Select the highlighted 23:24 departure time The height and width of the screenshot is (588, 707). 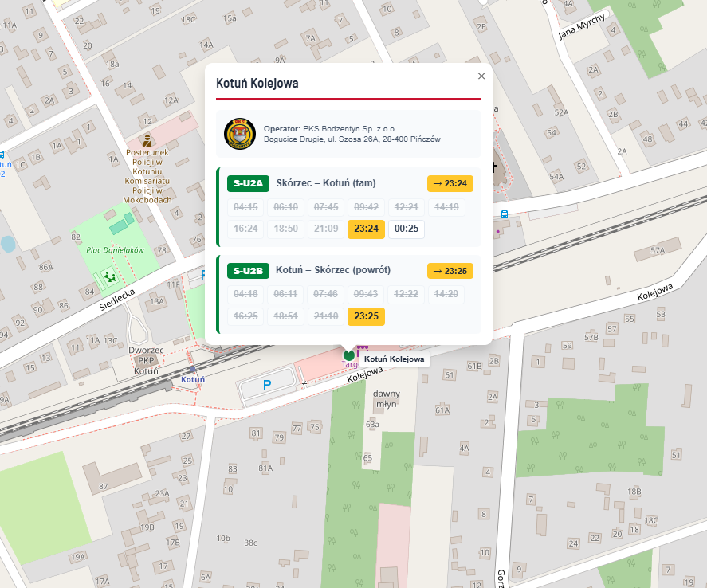pyautogui.click(x=366, y=229)
